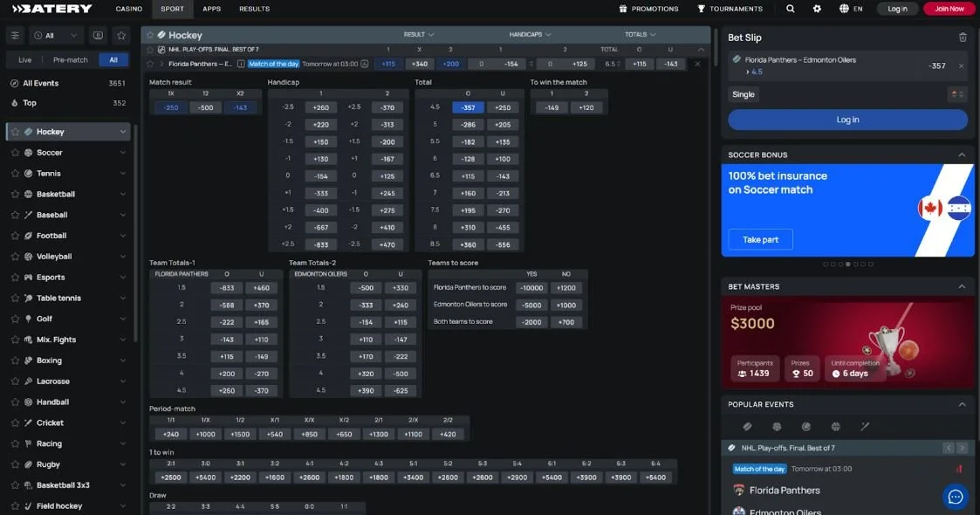Open Tournaments page

(x=730, y=9)
